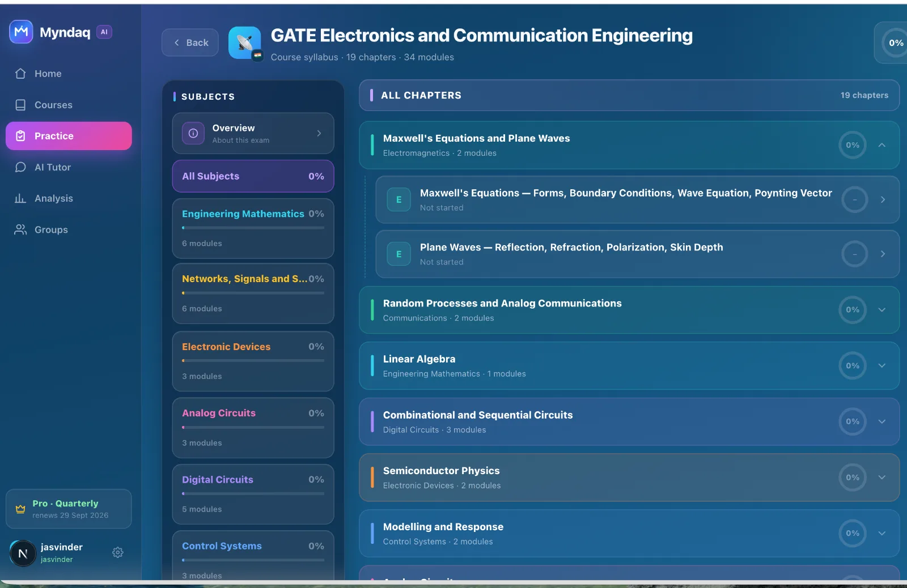Image resolution: width=907 pixels, height=588 pixels.
Task: Click 'Course syllabus · 19 chapters · 34 modules' text
Action: 362,57
